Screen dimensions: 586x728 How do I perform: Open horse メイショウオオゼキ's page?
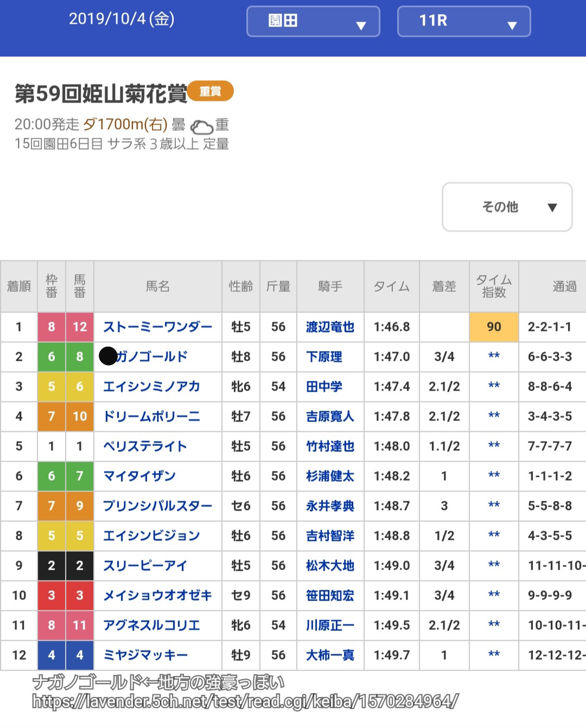tap(157, 596)
